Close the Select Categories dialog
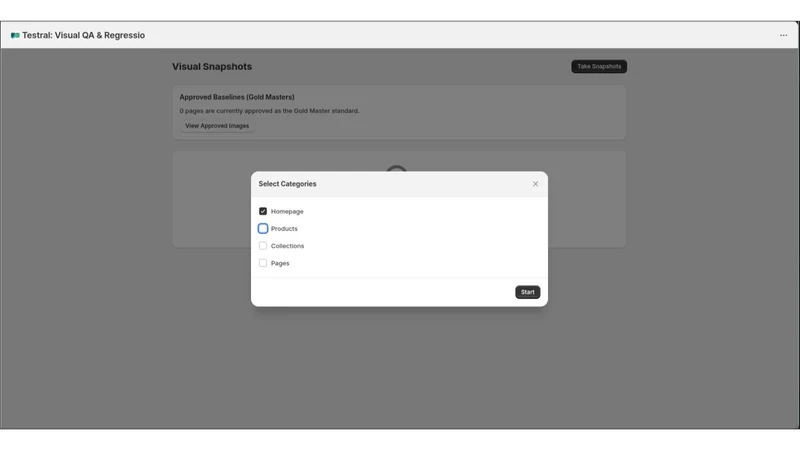Viewport: 800px width, 450px height. (x=535, y=184)
